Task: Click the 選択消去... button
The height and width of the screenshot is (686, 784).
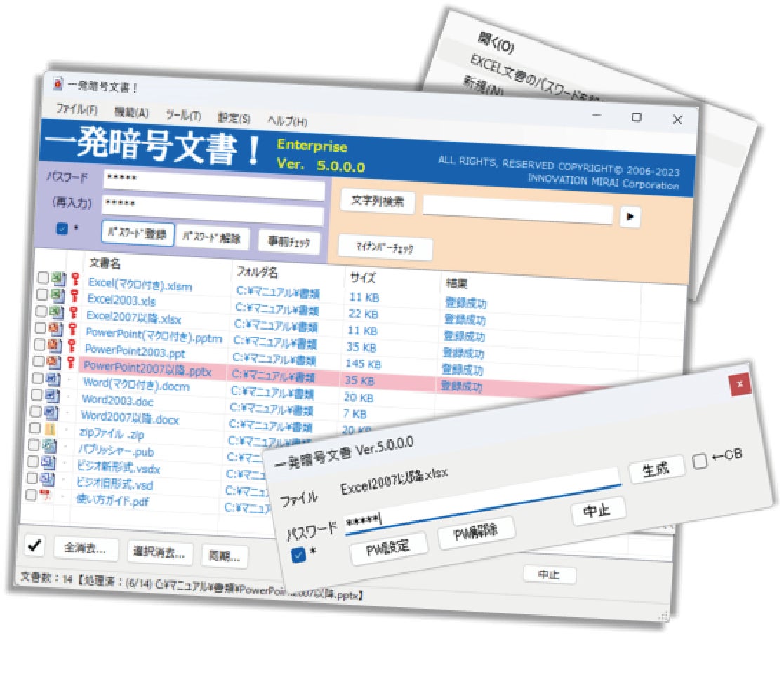Action: [159, 553]
